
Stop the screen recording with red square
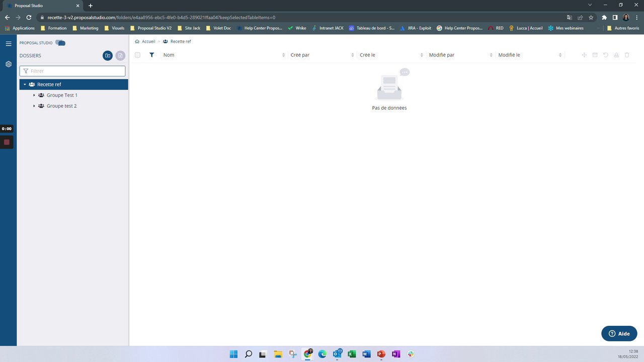tap(7, 142)
